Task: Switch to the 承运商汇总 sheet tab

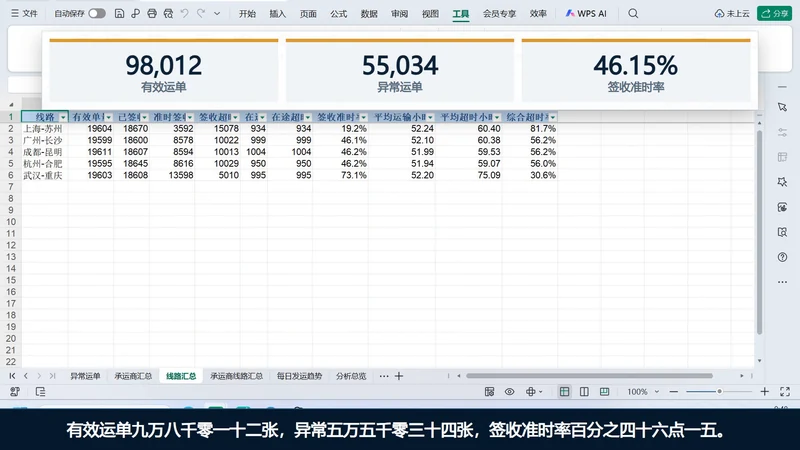Action: coord(133,376)
